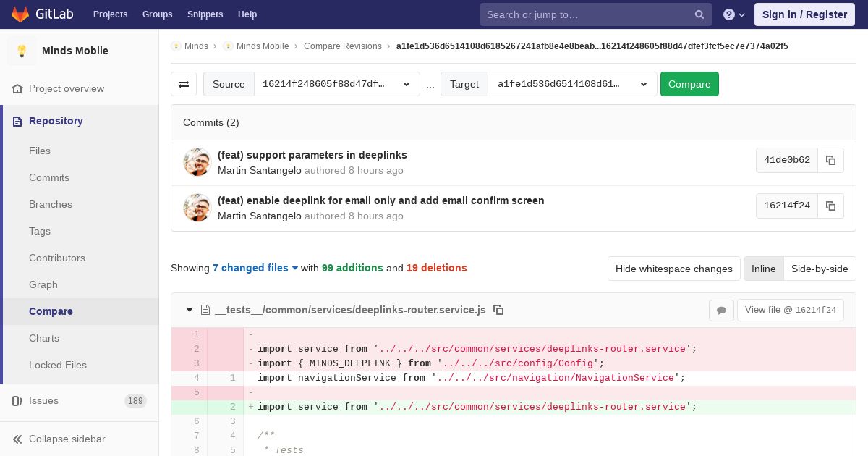Focus the Search or jump to field

tap(586, 14)
